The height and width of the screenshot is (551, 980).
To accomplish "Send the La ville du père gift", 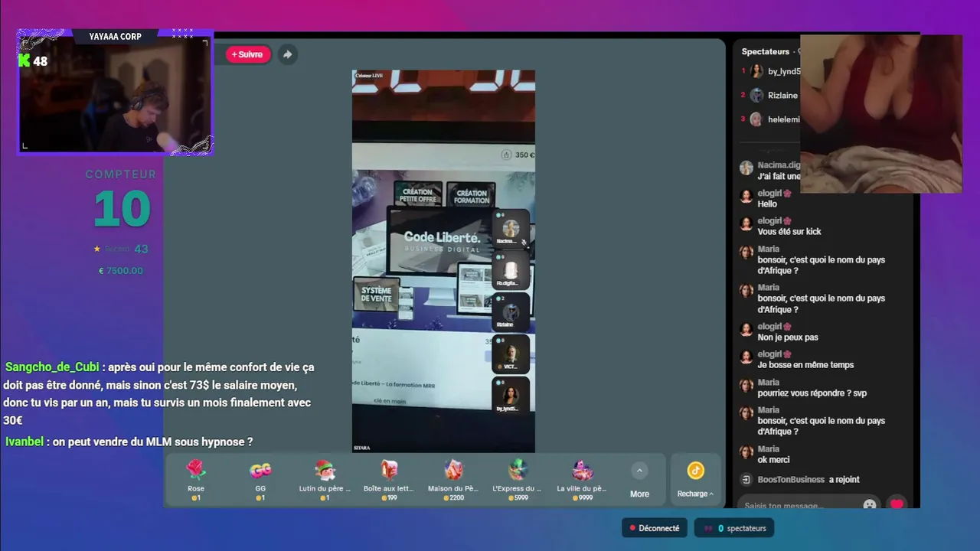I will (582, 480).
